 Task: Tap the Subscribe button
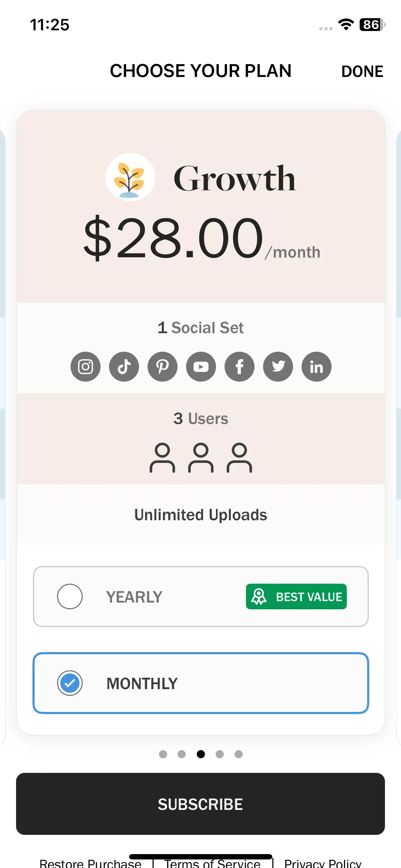click(x=200, y=804)
